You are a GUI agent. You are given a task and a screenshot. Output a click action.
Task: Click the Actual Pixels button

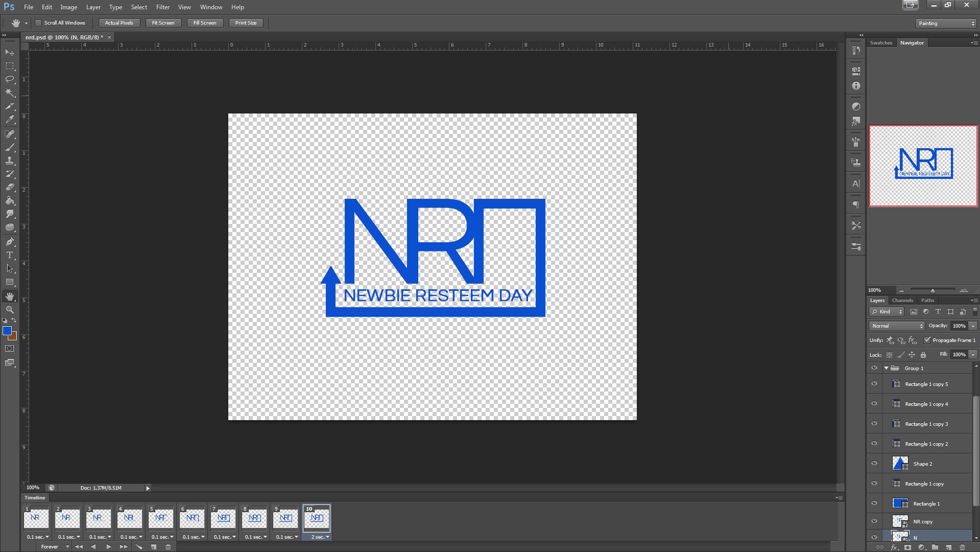(119, 23)
